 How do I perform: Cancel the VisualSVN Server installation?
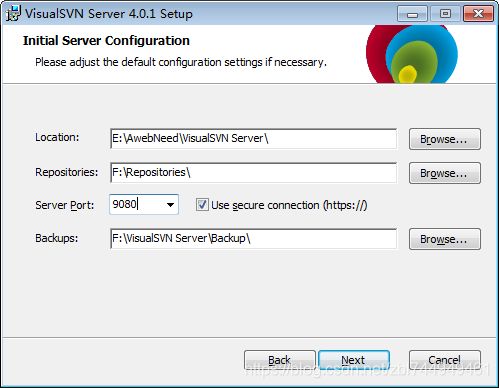445,360
